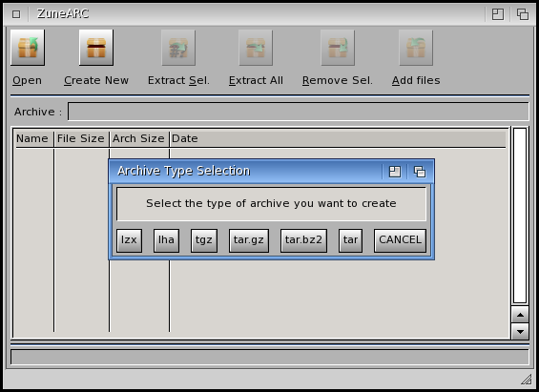Click the Create New label text

[x=96, y=80]
